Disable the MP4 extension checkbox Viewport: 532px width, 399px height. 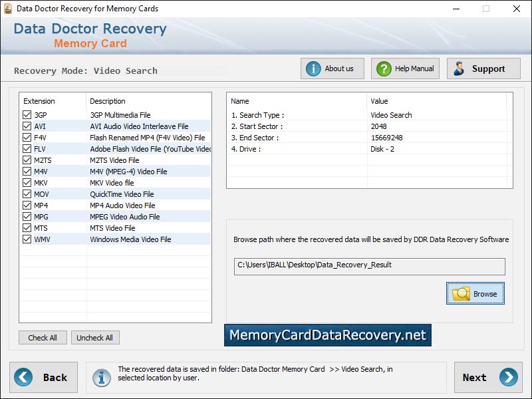point(27,205)
